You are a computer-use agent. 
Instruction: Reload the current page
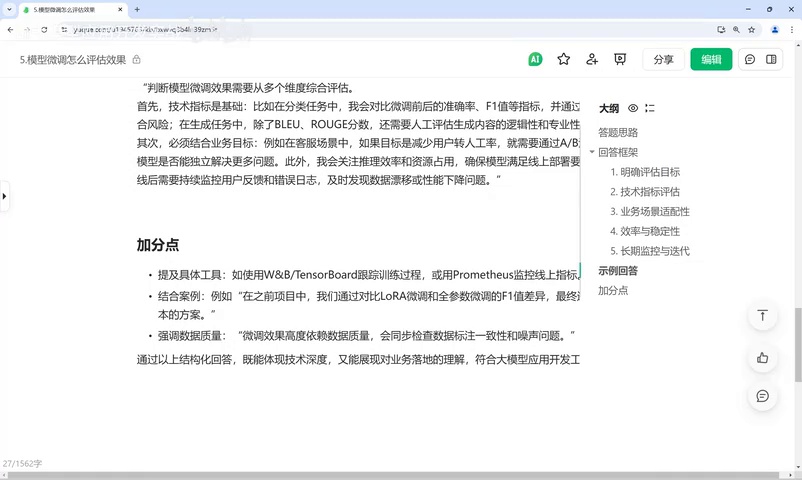pos(44,30)
